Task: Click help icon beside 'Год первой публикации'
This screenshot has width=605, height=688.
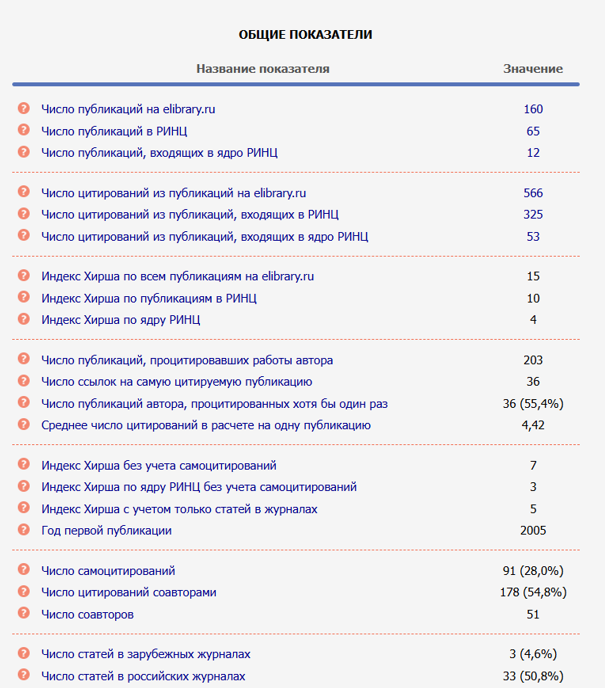Action: point(23,530)
